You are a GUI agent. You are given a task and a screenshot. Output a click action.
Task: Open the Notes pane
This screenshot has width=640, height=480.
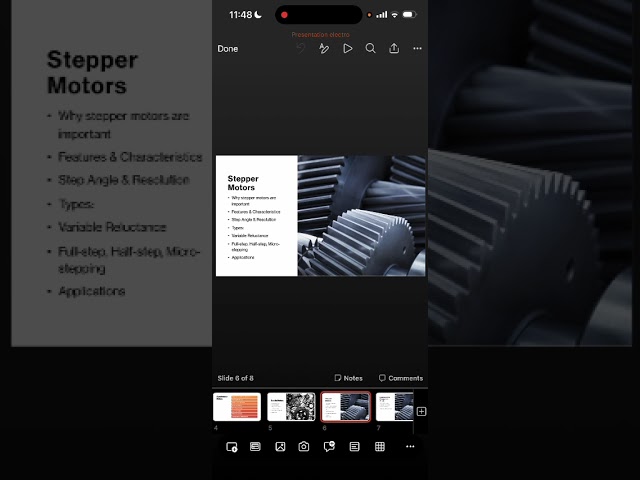348,378
